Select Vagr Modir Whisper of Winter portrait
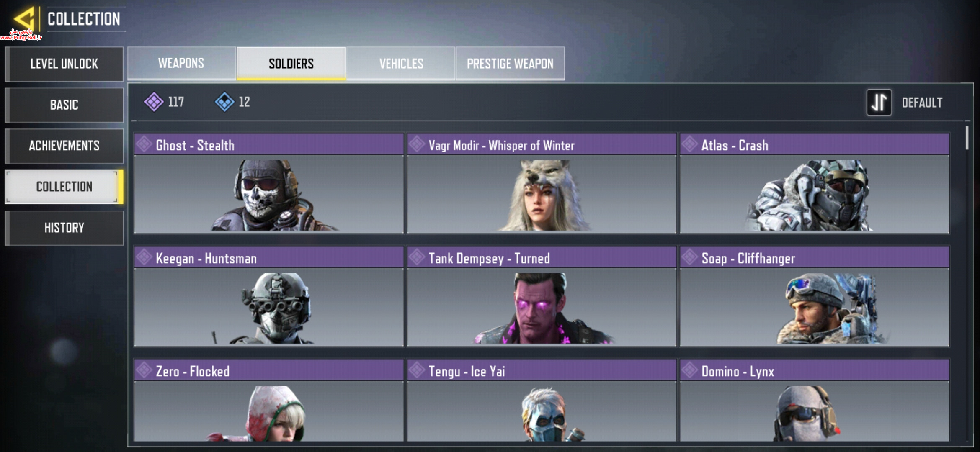Image resolution: width=980 pixels, height=452 pixels. tap(542, 194)
